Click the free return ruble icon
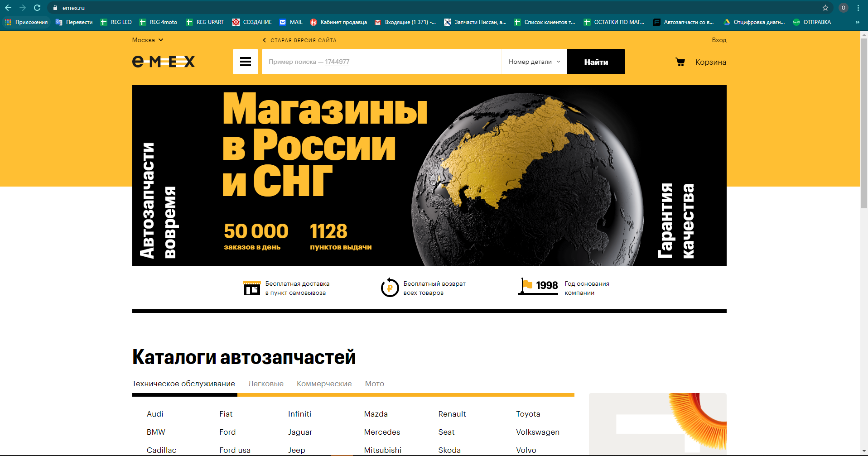Image resolution: width=868 pixels, height=456 pixels. point(390,288)
